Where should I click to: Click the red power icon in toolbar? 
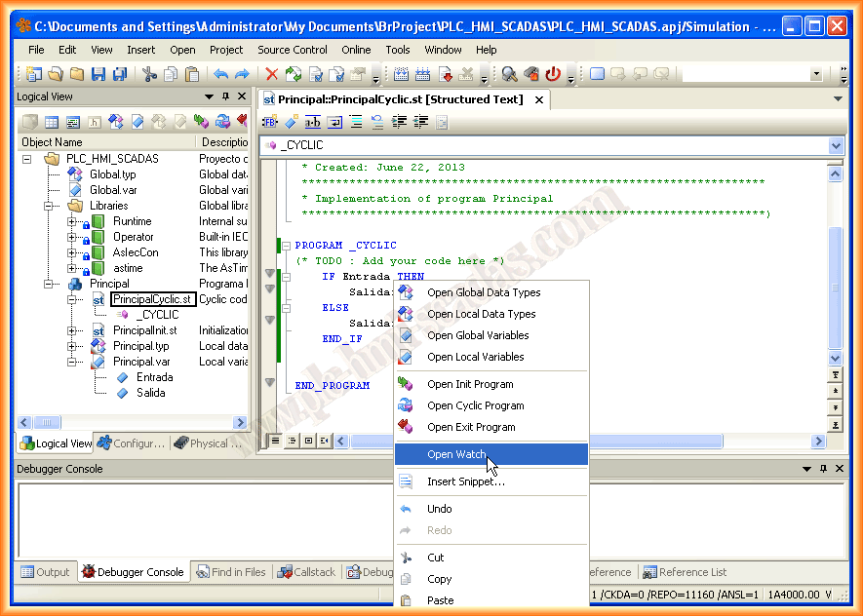pos(553,74)
